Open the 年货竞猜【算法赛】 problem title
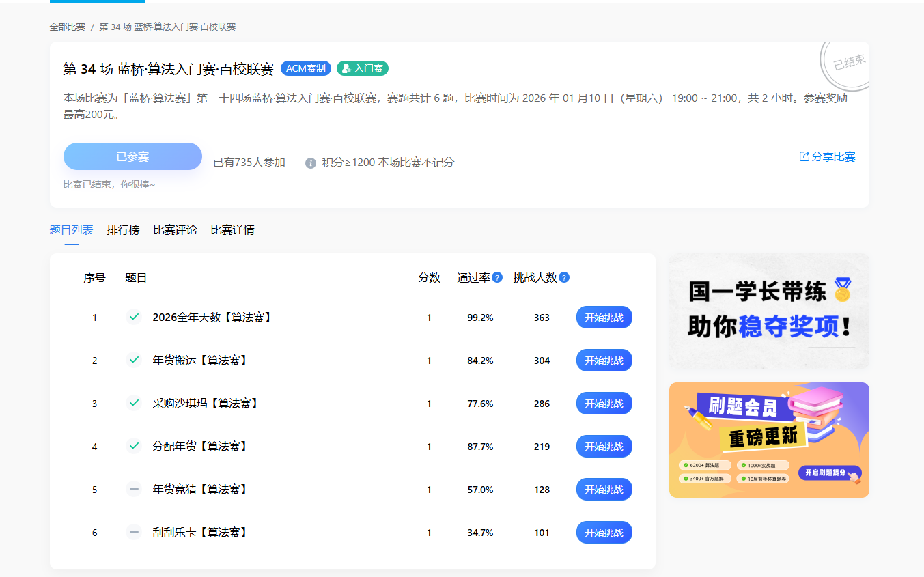 [199, 490]
